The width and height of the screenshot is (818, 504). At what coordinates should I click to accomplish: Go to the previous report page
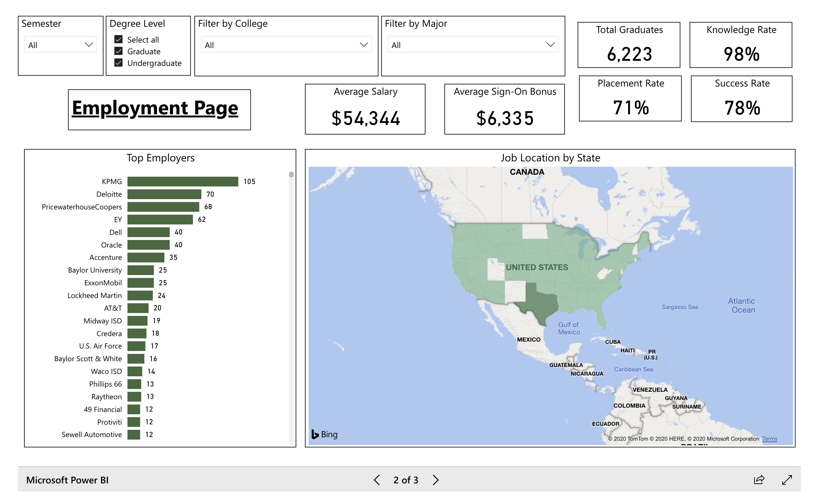click(x=377, y=480)
